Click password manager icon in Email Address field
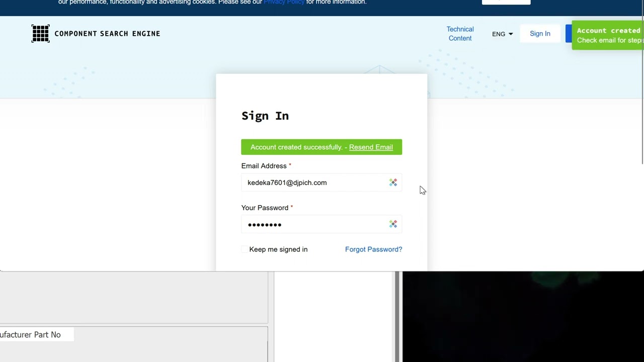This screenshot has width=644, height=362. (x=393, y=183)
